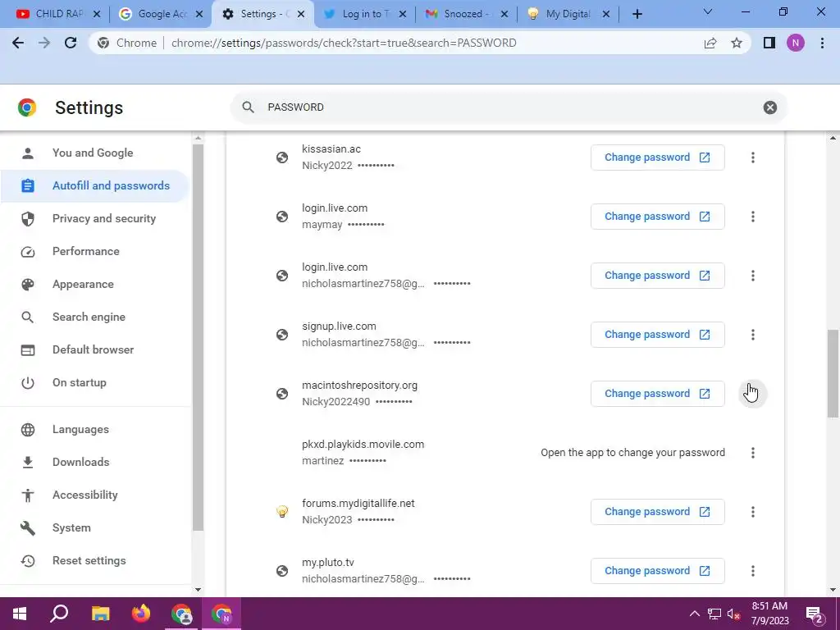Change password for my.pluto.tv
Viewport: 840px width, 630px height.
pos(657,571)
